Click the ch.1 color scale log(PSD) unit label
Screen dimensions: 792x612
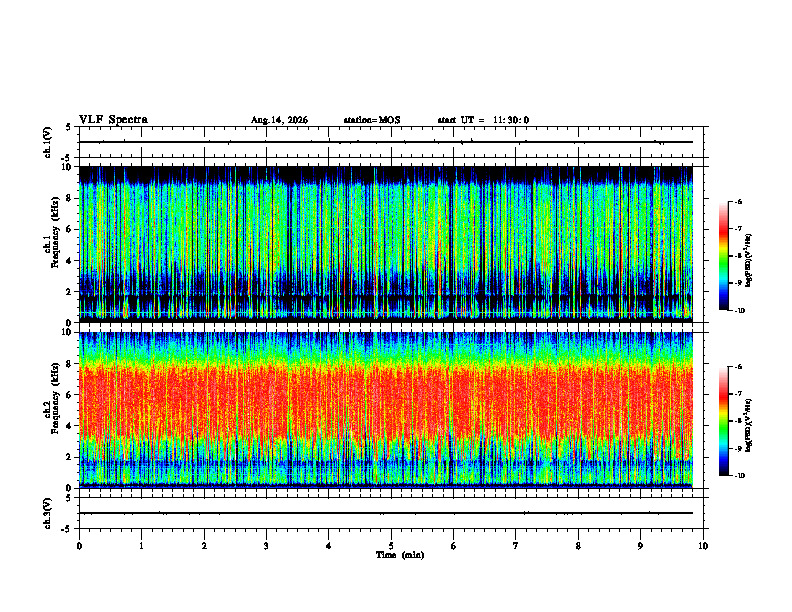coord(749,261)
